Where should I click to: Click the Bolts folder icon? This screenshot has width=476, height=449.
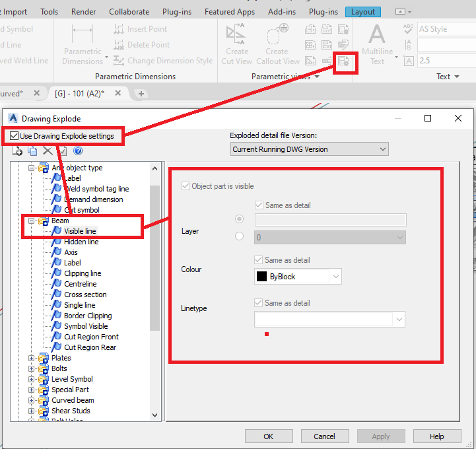(x=44, y=369)
